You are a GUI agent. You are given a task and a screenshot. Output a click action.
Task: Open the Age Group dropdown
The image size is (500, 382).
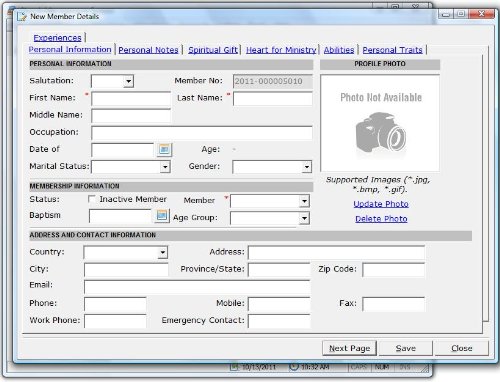304,218
